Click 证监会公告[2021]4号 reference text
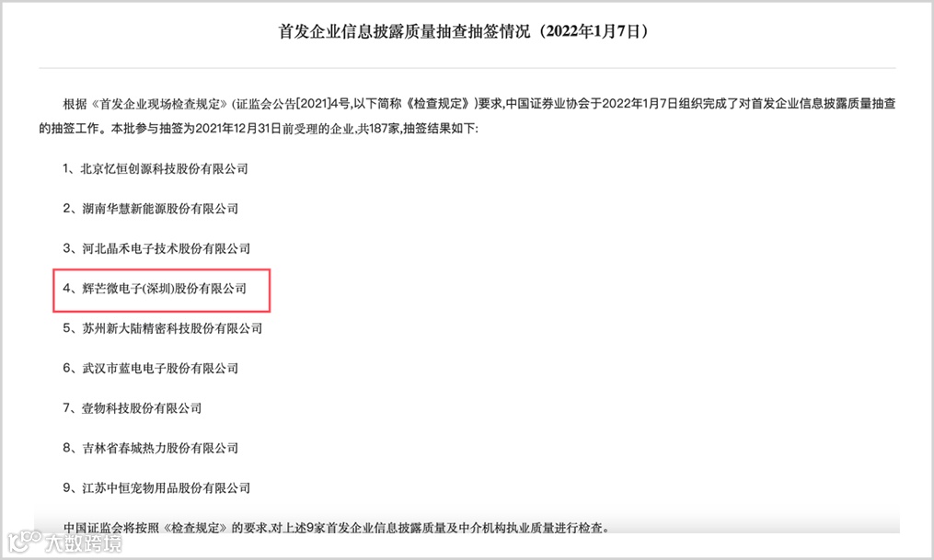934x560 pixels. (294, 104)
